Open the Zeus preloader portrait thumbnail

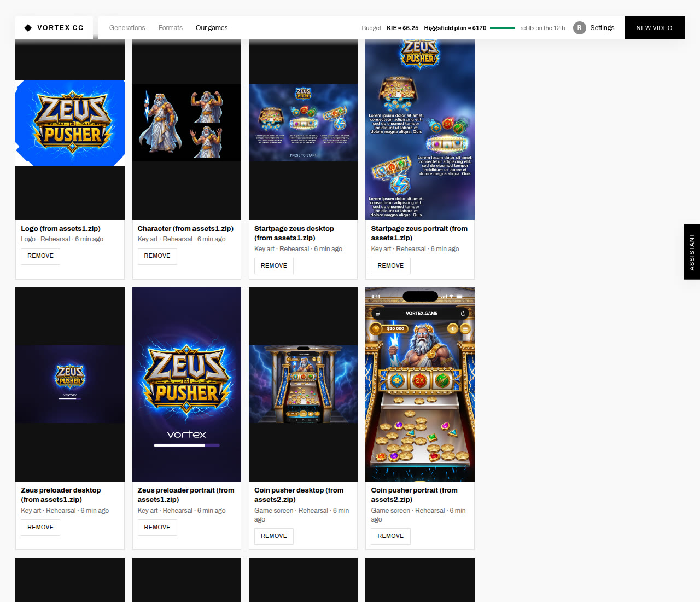point(186,384)
